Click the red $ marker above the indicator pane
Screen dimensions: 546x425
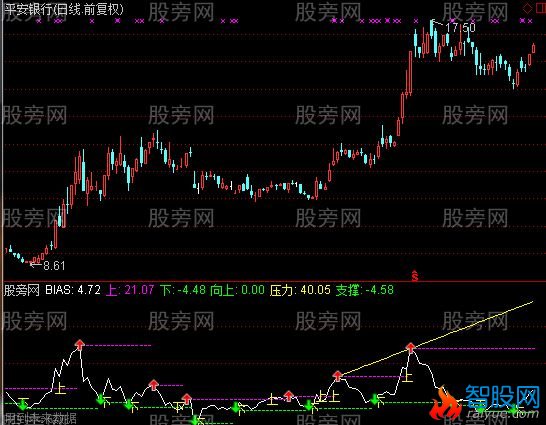[x=415, y=276]
